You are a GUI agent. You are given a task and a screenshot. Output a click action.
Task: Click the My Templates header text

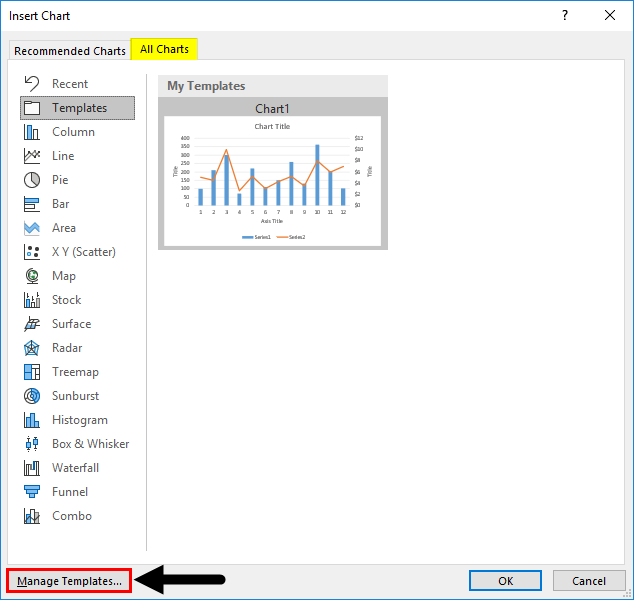pyautogui.click(x=206, y=86)
